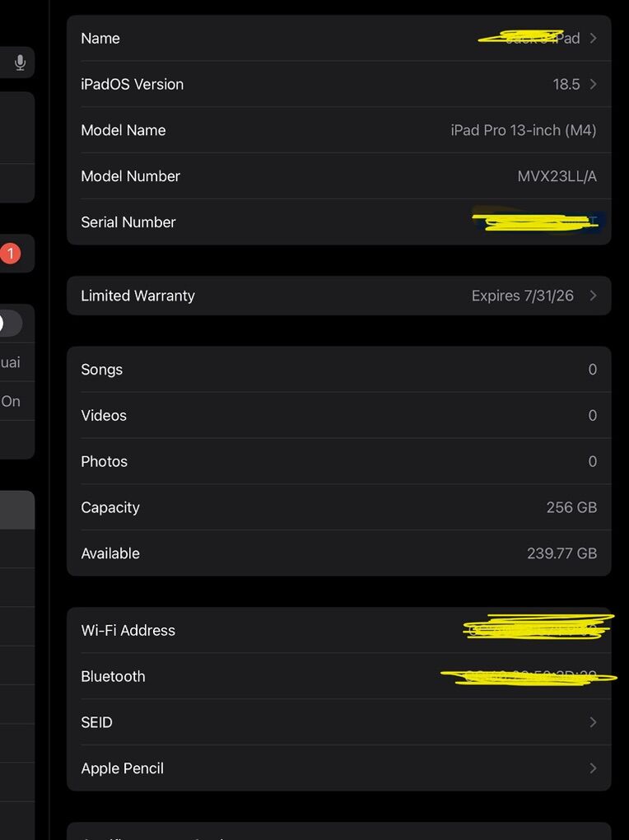
Task: Tap the Serial Number row
Action: coord(338,222)
